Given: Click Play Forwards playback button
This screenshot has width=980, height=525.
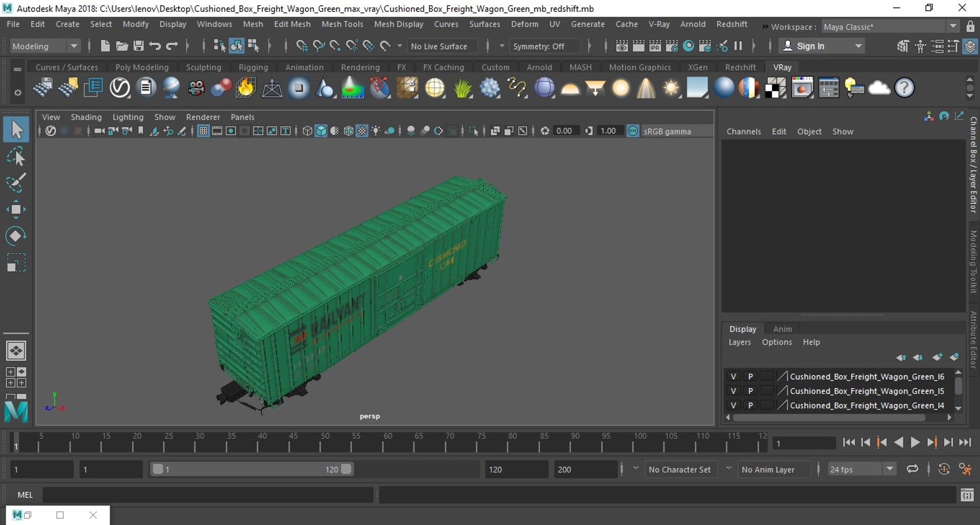Looking at the screenshot, I should point(915,443).
